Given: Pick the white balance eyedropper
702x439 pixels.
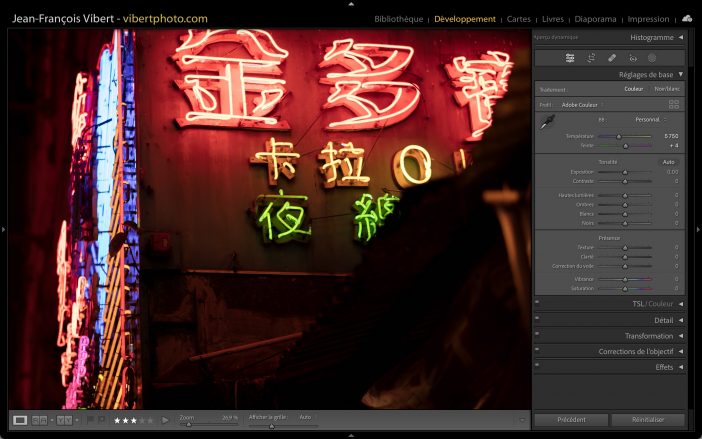Looking at the screenshot, I should pos(547,122).
